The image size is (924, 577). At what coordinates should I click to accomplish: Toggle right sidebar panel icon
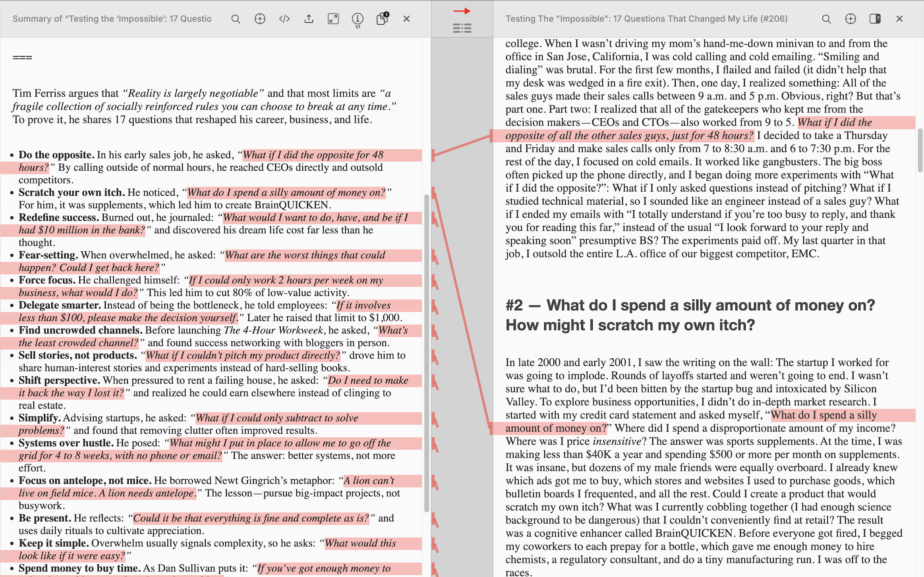pos(875,19)
